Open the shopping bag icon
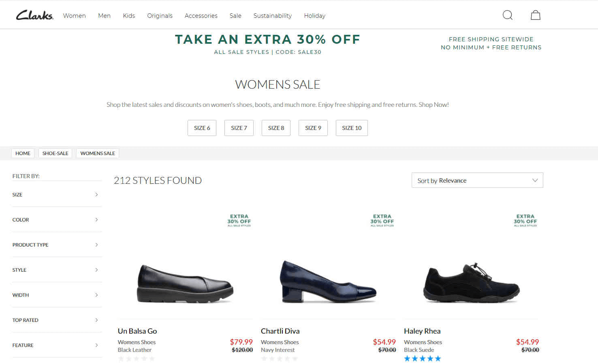598x364 pixels. tap(536, 15)
